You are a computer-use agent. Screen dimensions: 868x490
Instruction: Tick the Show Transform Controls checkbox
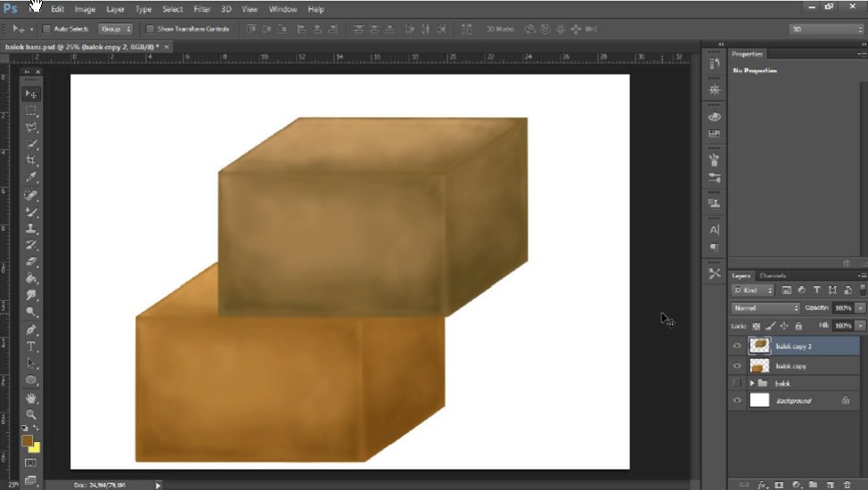click(x=149, y=29)
